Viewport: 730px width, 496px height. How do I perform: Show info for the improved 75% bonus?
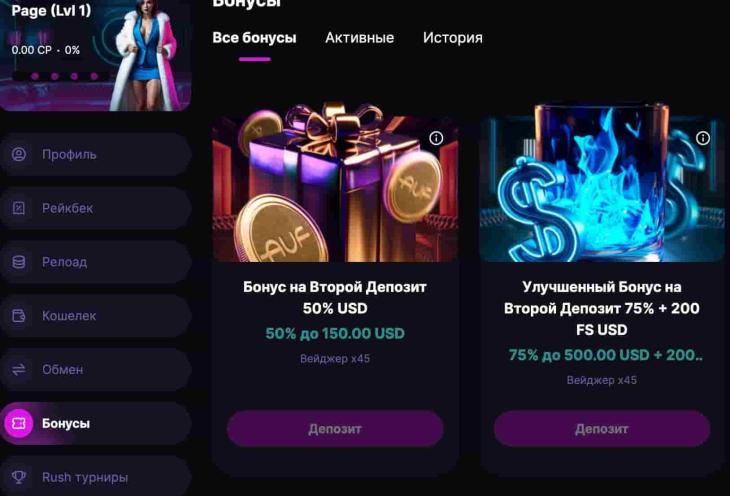tap(703, 138)
